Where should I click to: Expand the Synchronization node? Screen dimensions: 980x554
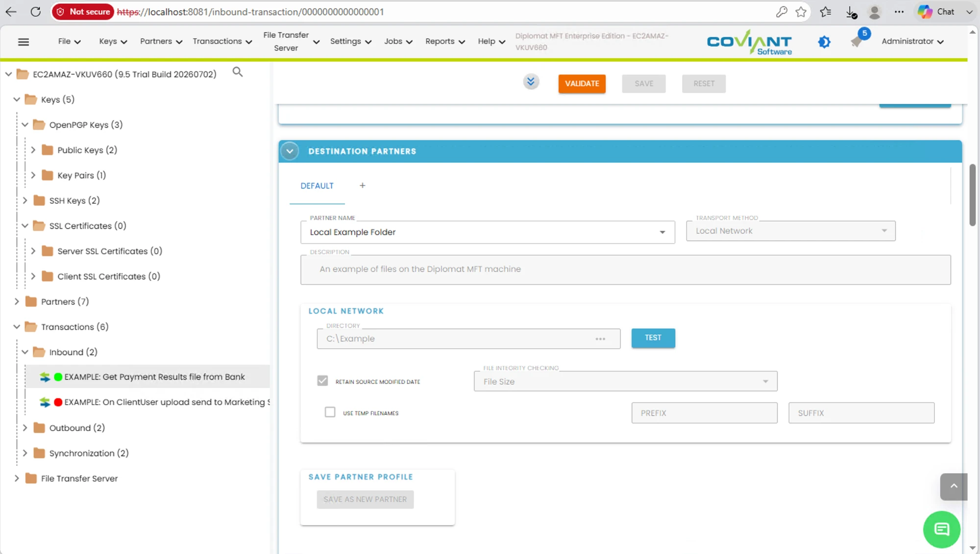coord(24,453)
